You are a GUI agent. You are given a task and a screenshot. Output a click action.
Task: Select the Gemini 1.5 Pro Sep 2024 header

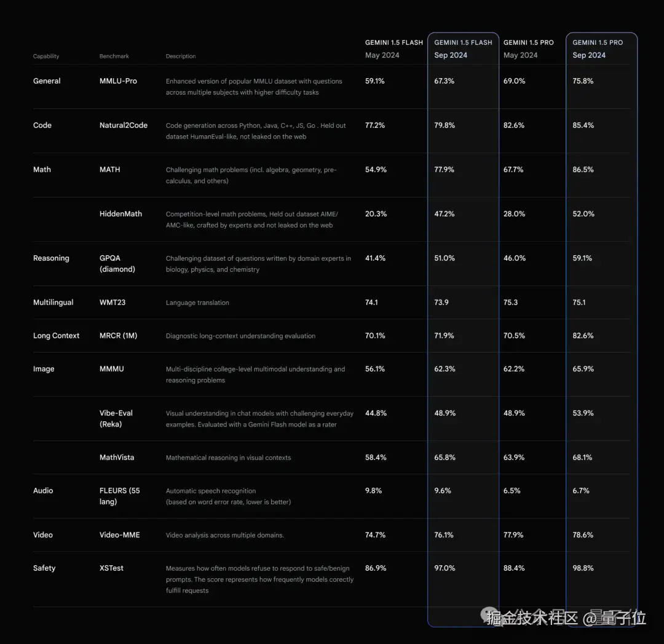tap(598, 49)
